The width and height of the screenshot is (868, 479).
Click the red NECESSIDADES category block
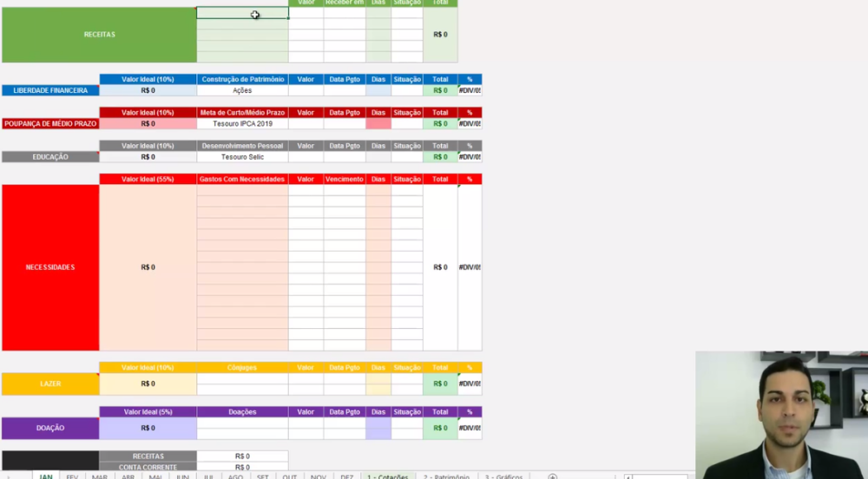49,267
